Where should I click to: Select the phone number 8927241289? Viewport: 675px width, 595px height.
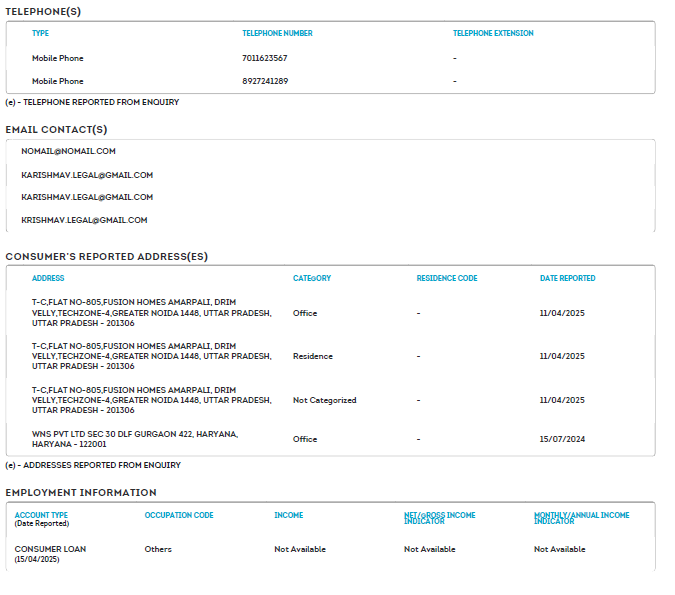(x=265, y=81)
